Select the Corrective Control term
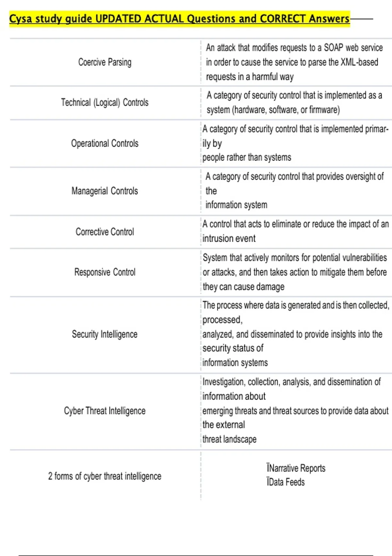Image resolution: width=392 pixels, height=556 pixels. 105,232
